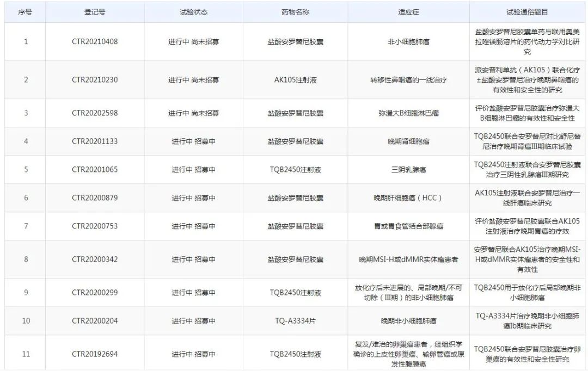588x371 pixels.
Task: Click title TQB2450注射液联合安罗替尼胶囊治疗三阴性乳腺癌
Action: [527, 170]
